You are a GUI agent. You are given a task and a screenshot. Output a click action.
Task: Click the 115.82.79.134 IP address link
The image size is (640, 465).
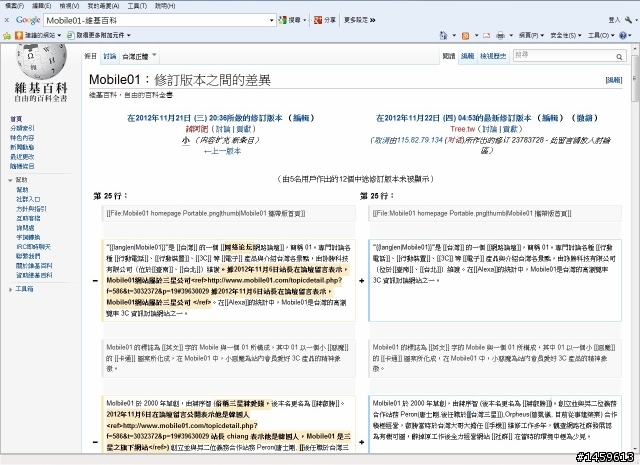click(419, 140)
